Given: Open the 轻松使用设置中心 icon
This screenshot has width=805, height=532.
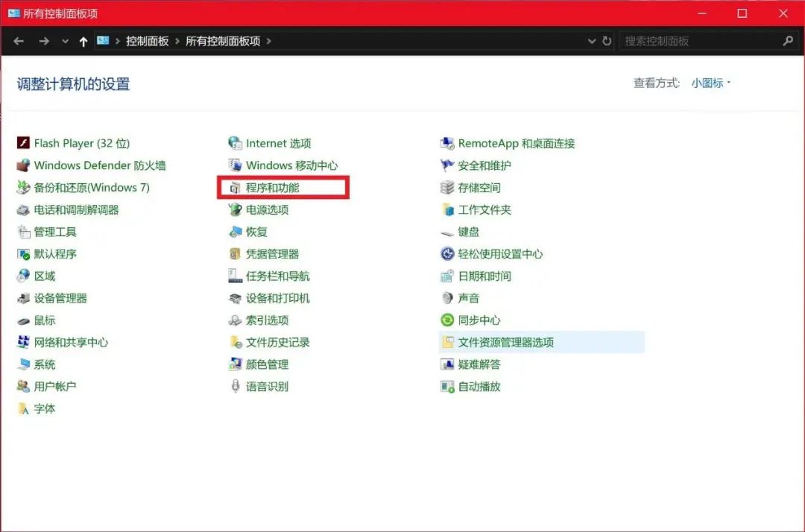Looking at the screenshot, I should (447, 254).
